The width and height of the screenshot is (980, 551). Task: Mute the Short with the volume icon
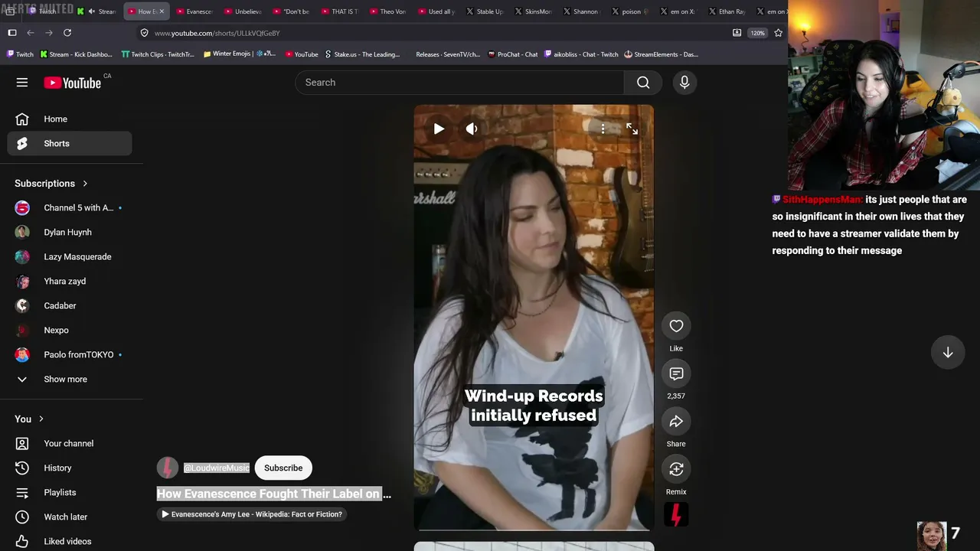click(472, 129)
